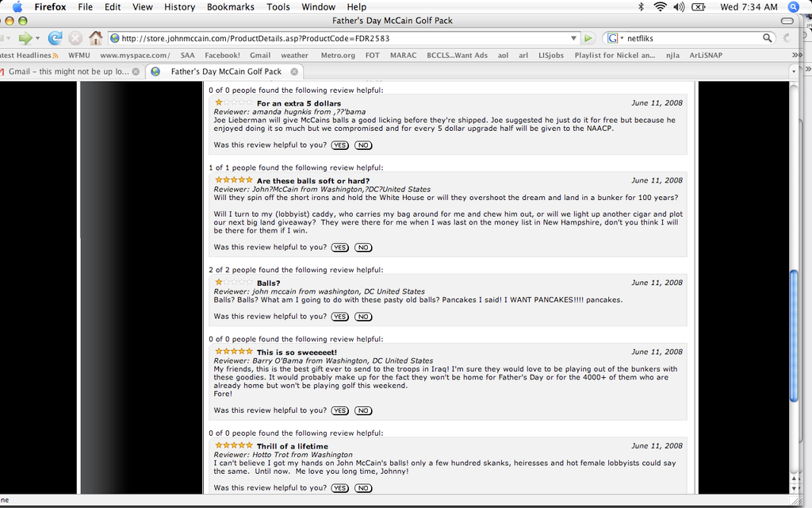Open the Bluetooth status menu
812x508 pixels.
tap(641, 6)
